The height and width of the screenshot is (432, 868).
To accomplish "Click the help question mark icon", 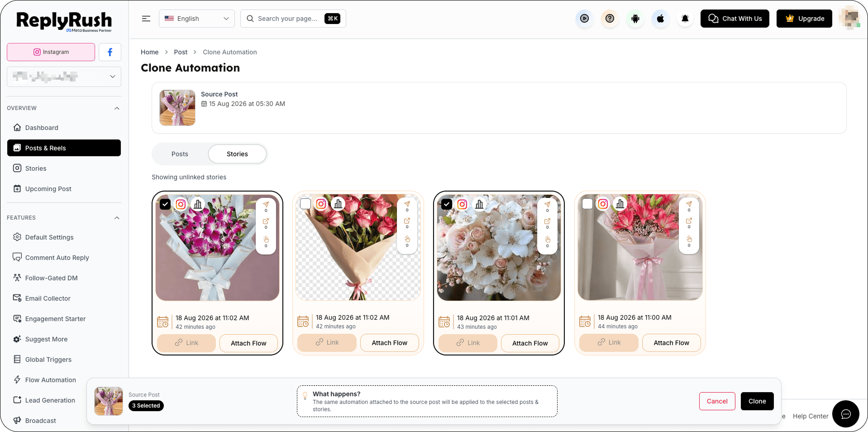I will (x=610, y=19).
